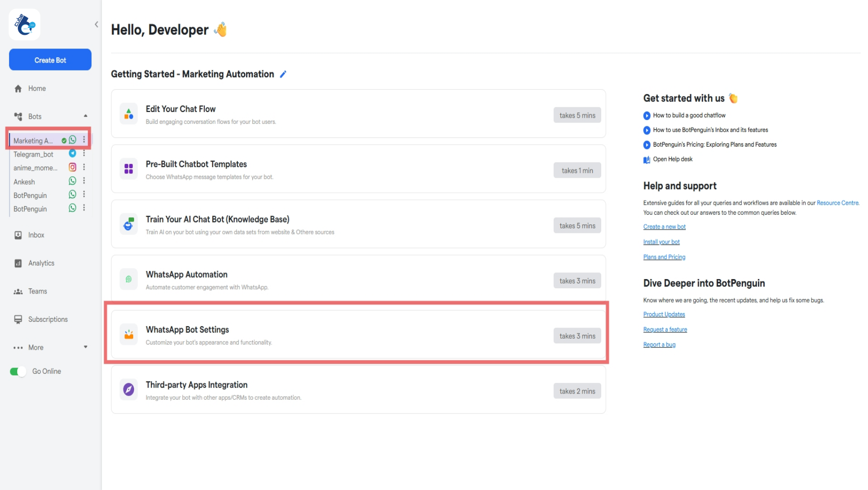This screenshot has width=868, height=490.
Task: Click the WhatsApp Bot Settings icon
Action: (129, 334)
